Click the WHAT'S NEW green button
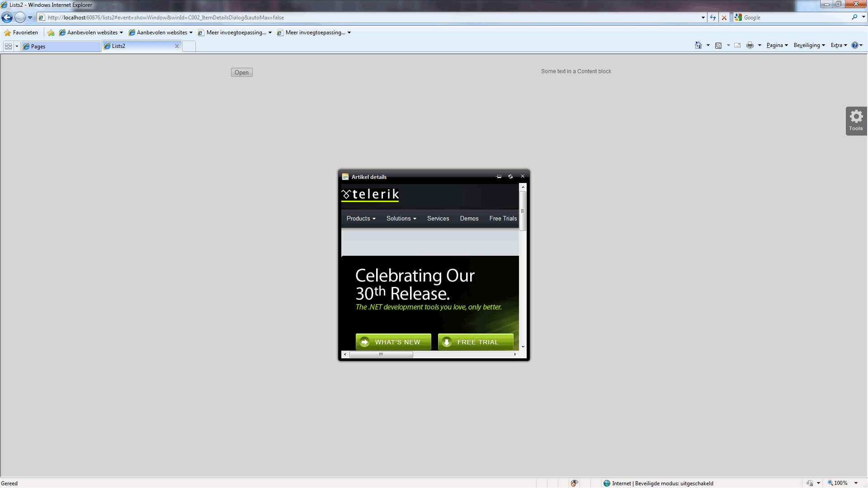The image size is (868, 488). point(393,342)
